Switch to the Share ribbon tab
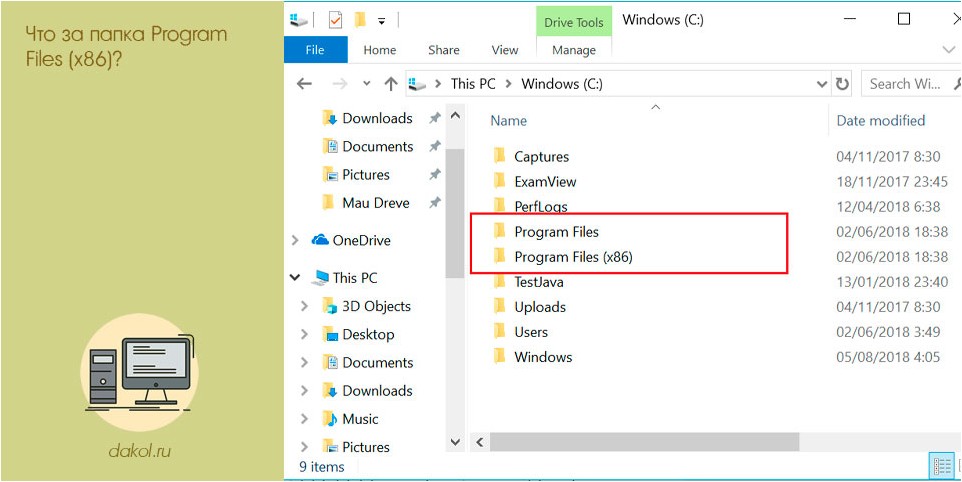Viewport: 962px width, 482px height. (444, 50)
